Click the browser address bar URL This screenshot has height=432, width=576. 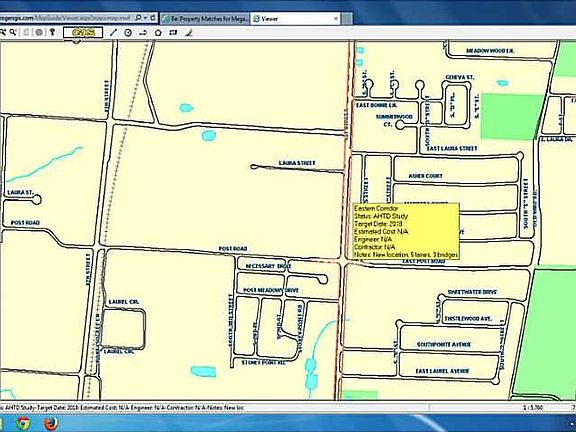pos(65,18)
